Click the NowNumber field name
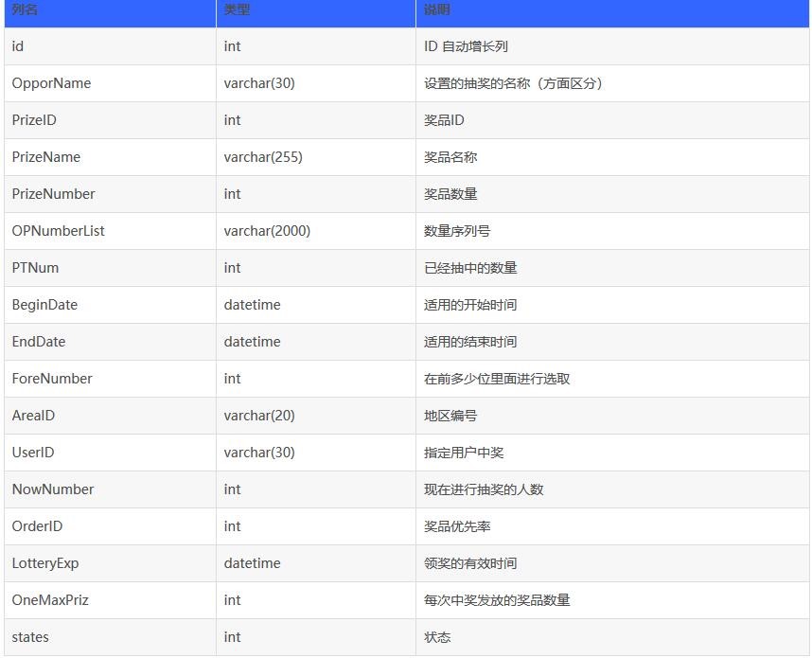The image size is (812, 658). pos(53,489)
